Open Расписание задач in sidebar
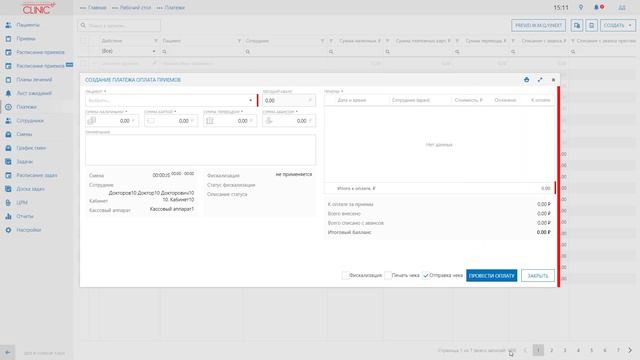Image resolution: width=640 pixels, height=360 pixels. pos(37,176)
